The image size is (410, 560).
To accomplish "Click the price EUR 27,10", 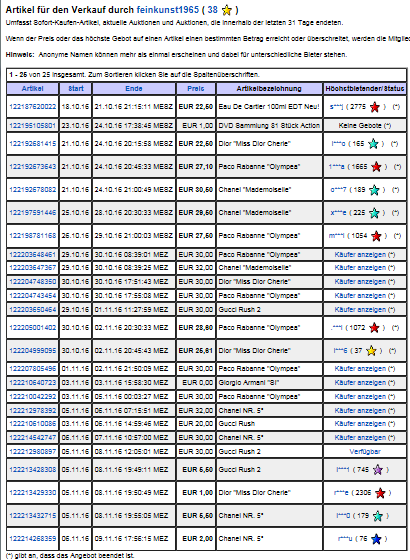I will (196, 166).
